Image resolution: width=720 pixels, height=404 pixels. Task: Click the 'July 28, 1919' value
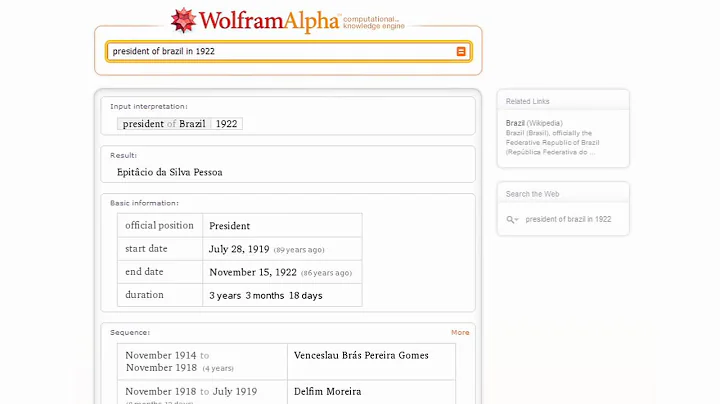click(x=239, y=249)
